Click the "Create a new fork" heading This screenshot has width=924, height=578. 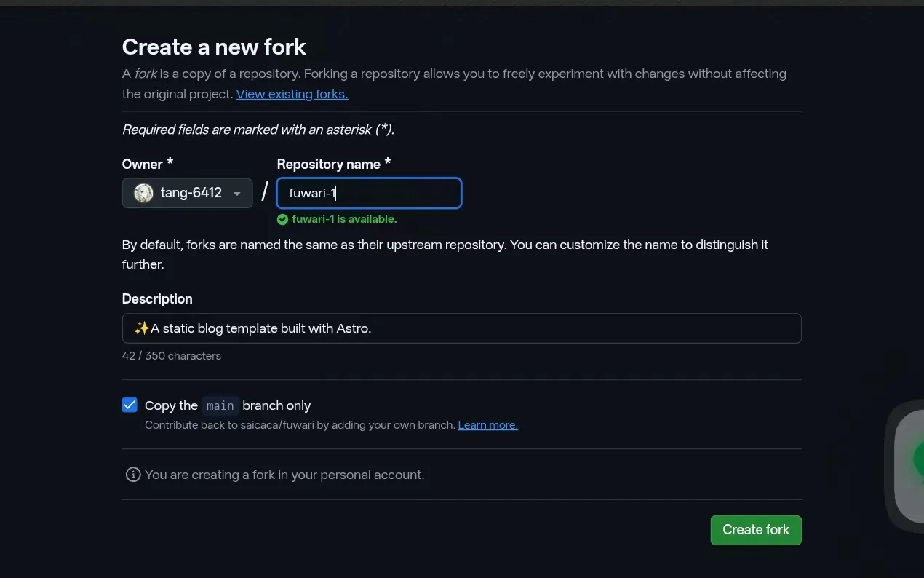coord(214,47)
